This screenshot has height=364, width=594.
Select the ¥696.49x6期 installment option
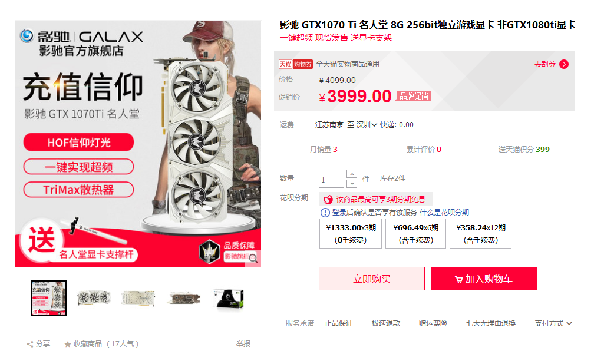[415, 234]
